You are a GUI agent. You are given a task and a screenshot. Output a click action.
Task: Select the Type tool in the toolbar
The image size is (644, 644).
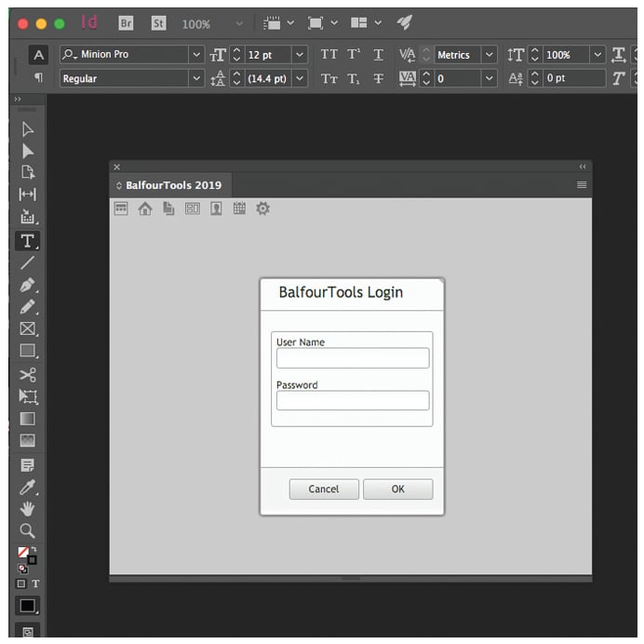coord(28,241)
